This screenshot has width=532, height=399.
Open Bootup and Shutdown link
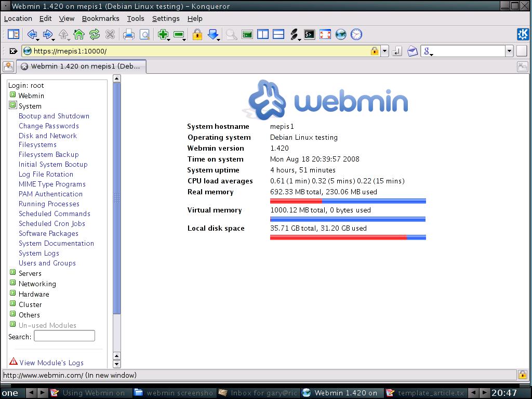54,116
